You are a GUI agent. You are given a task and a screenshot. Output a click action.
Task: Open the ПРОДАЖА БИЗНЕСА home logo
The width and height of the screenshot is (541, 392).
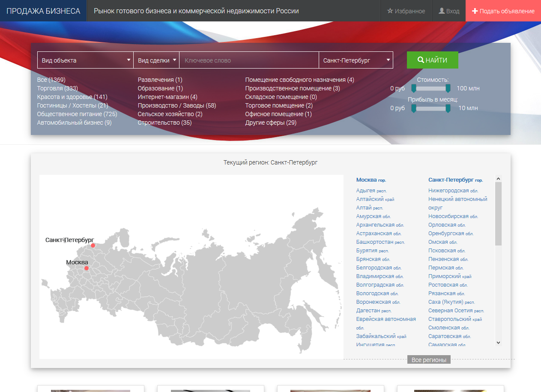pyautogui.click(x=43, y=11)
